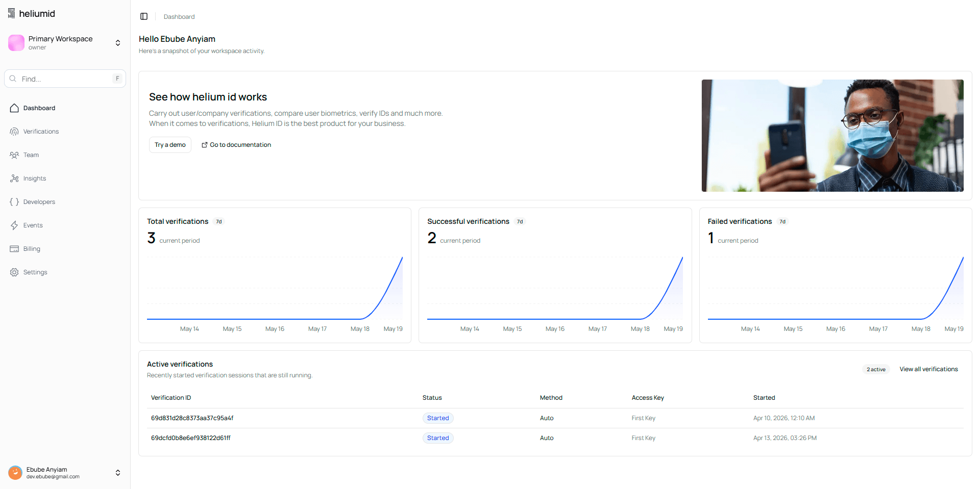Click the Settings gear icon
The height and width of the screenshot is (489, 980).
(14, 272)
